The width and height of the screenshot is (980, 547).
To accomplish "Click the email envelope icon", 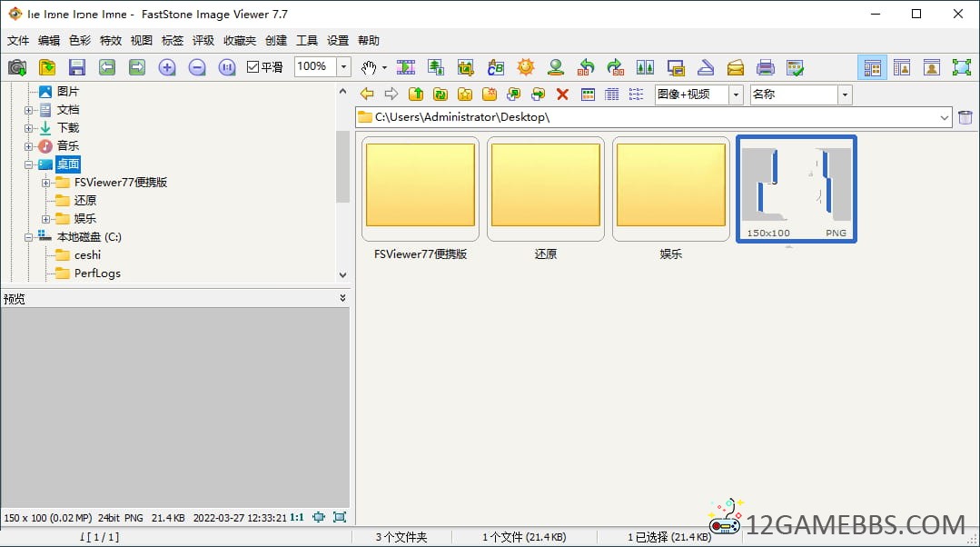I will (736, 67).
